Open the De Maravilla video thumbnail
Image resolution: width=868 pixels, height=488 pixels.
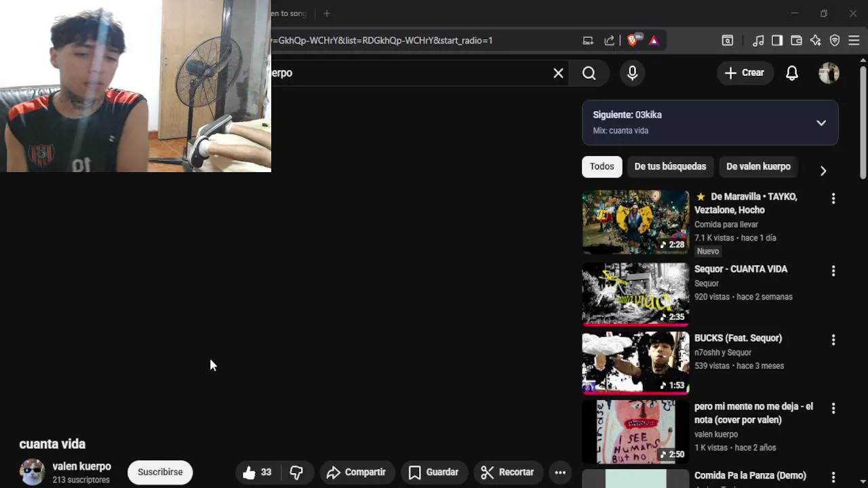(x=635, y=222)
